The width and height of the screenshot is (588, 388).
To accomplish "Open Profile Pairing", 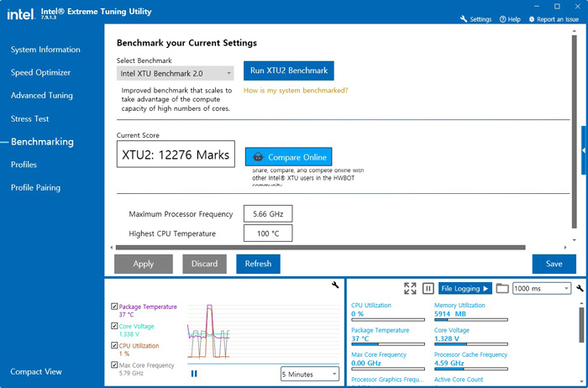I will (x=35, y=187).
